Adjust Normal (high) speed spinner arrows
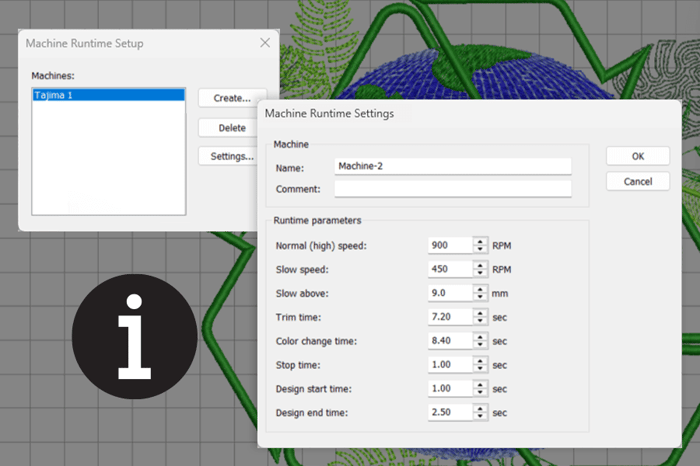This screenshot has width=700, height=466. [x=481, y=245]
